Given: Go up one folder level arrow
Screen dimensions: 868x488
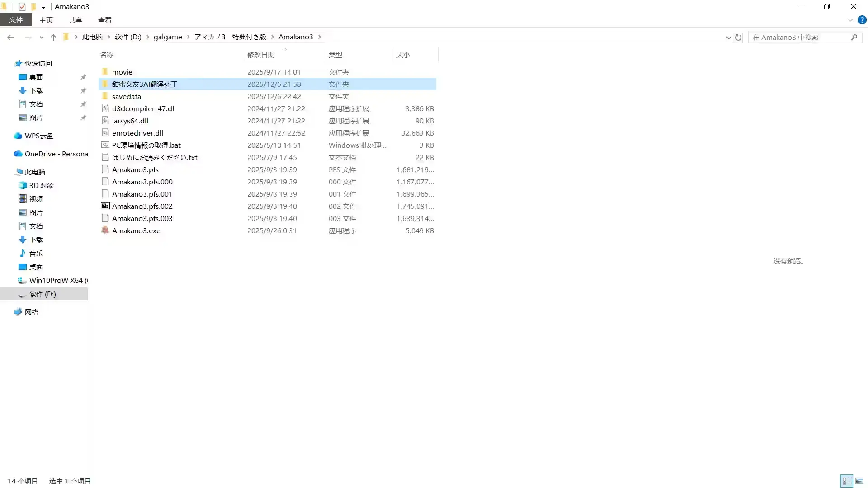Looking at the screenshot, I should (53, 38).
